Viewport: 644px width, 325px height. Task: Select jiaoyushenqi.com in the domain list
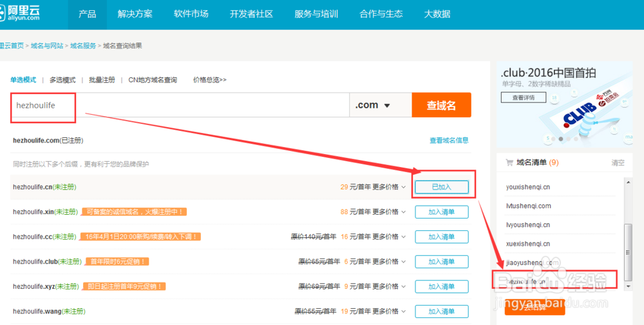(x=533, y=262)
